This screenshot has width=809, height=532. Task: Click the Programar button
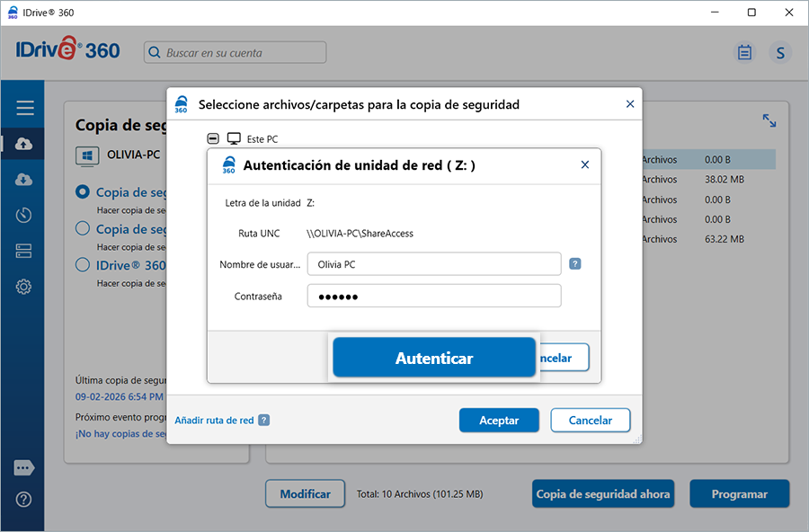pos(740,494)
